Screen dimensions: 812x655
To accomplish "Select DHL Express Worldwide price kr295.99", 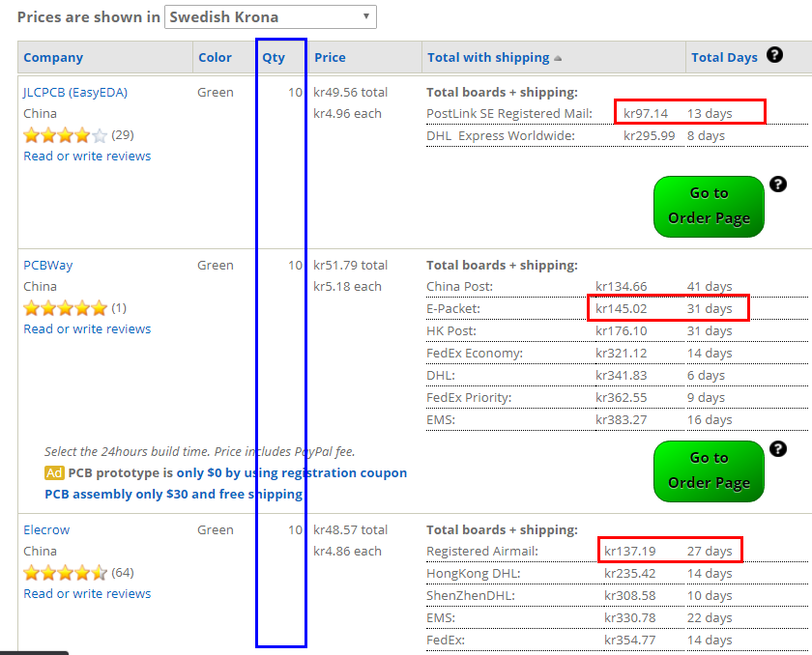I will point(650,136).
